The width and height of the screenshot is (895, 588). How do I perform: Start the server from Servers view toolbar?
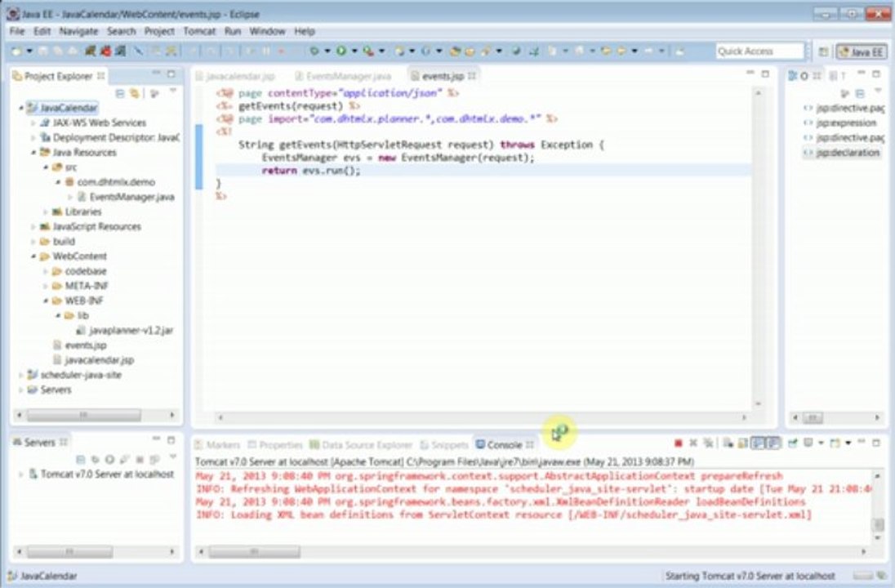109,460
